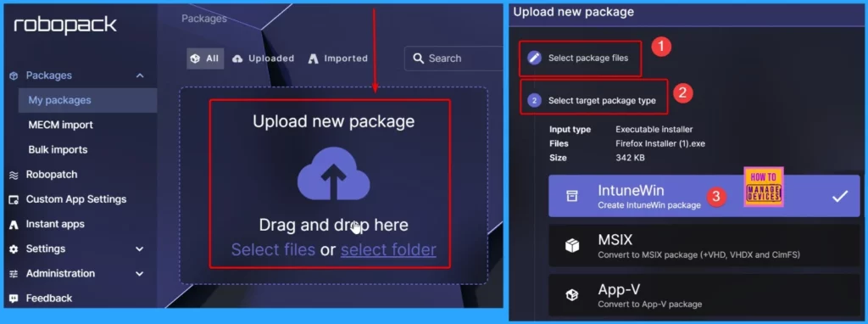Click the Upload new package heading

(x=334, y=121)
